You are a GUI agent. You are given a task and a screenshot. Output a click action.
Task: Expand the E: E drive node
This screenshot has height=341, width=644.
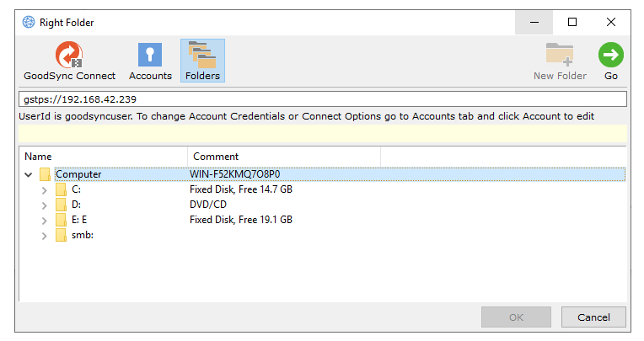coord(45,221)
